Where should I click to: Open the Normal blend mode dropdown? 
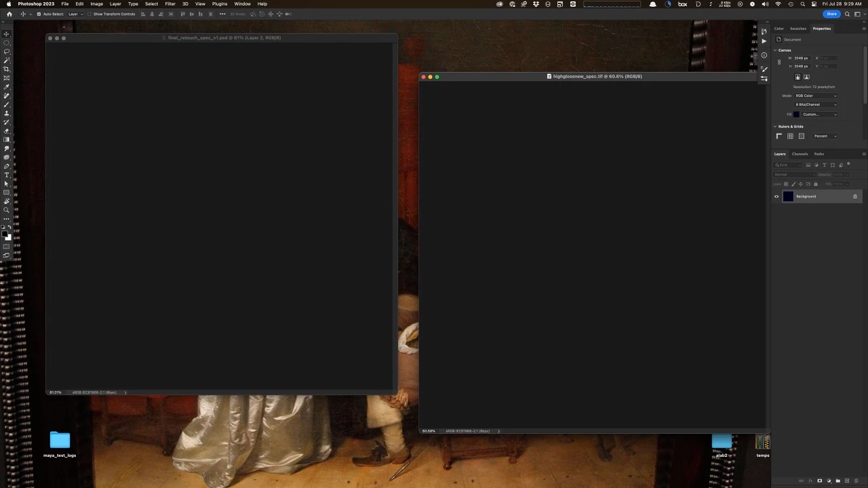pyautogui.click(x=793, y=174)
